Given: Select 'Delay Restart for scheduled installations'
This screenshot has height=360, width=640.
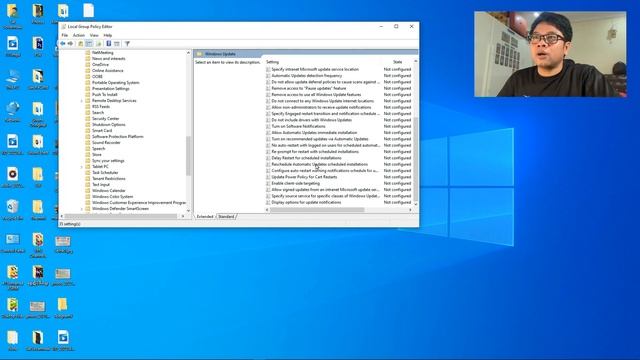Looking at the screenshot, I should point(307,158).
